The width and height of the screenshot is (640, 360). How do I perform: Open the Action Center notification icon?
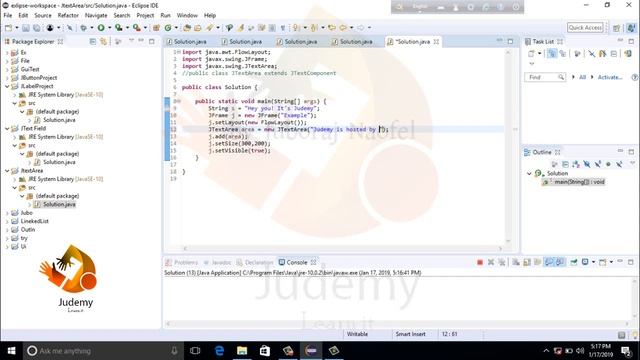point(626,351)
